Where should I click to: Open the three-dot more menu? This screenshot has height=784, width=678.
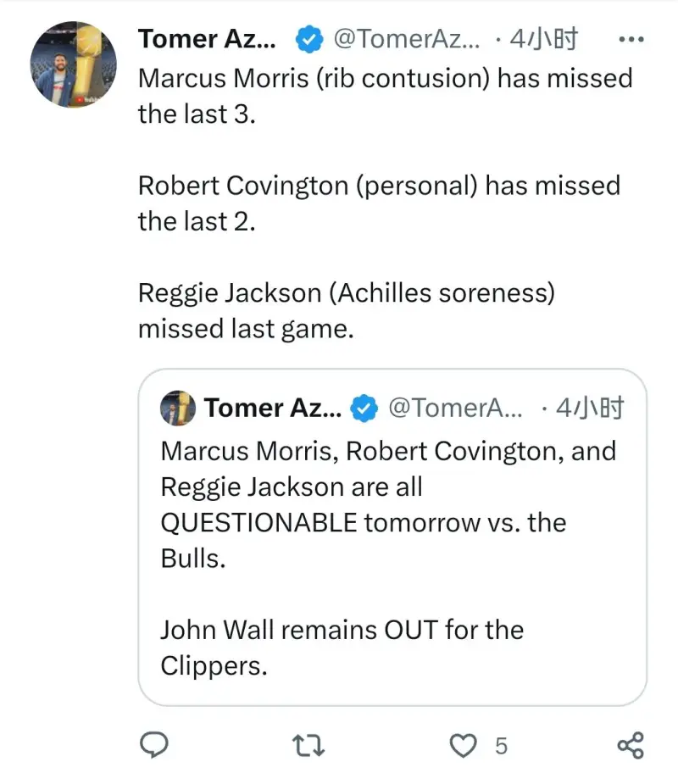point(631,39)
